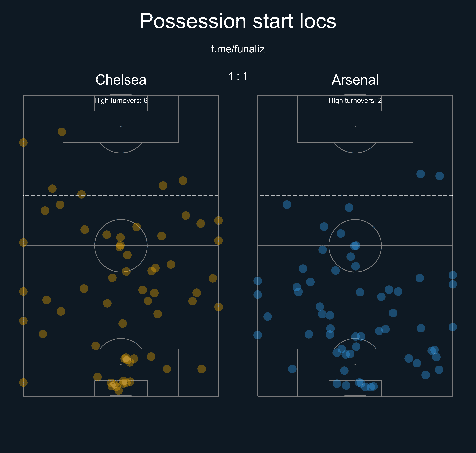Click the top penalty spot on Arsenal's pitch
The image size is (476, 453).
(355, 127)
